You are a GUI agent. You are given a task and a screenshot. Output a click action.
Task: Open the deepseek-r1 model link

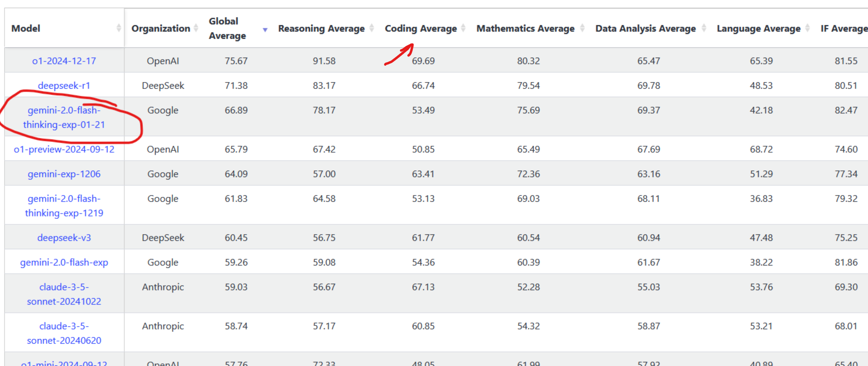pyautogui.click(x=64, y=85)
